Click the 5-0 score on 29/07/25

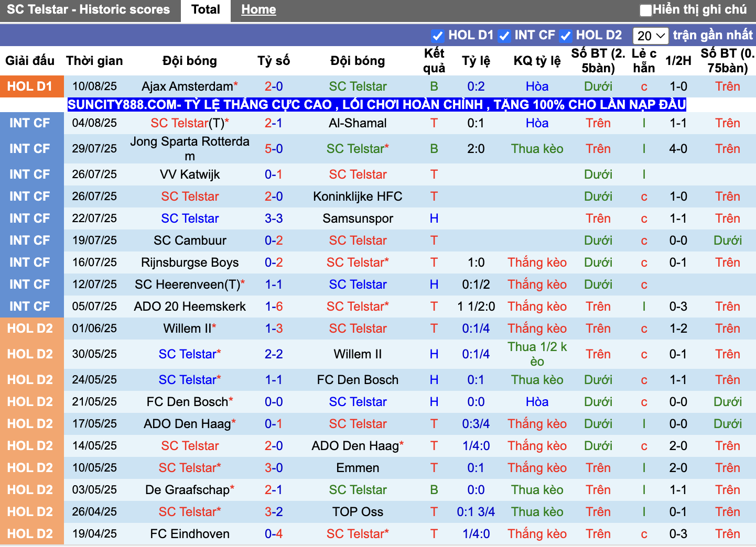coord(274,149)
